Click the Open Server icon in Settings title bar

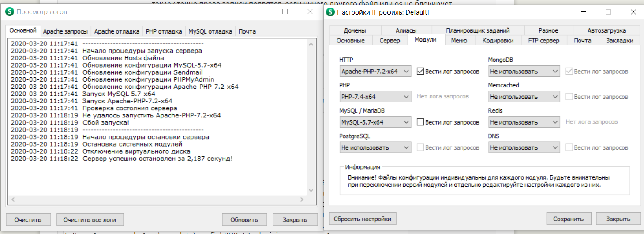(330, 12)
